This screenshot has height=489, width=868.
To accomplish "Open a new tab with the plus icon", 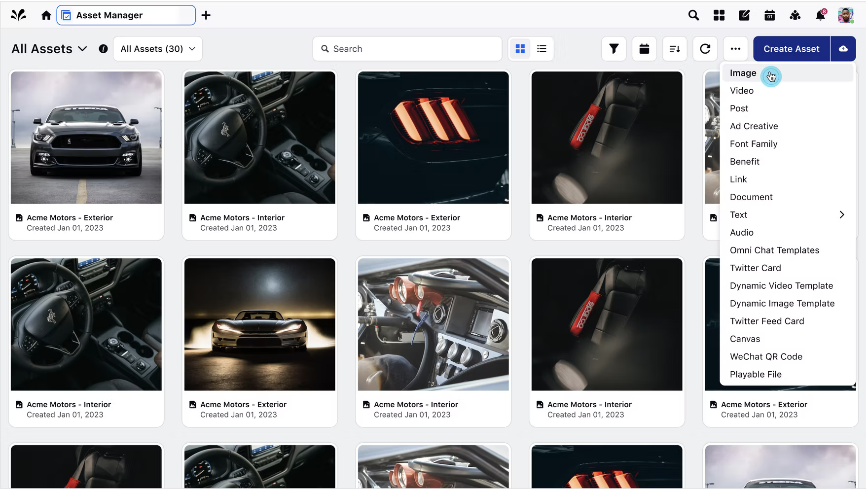I will coord(206,15).
